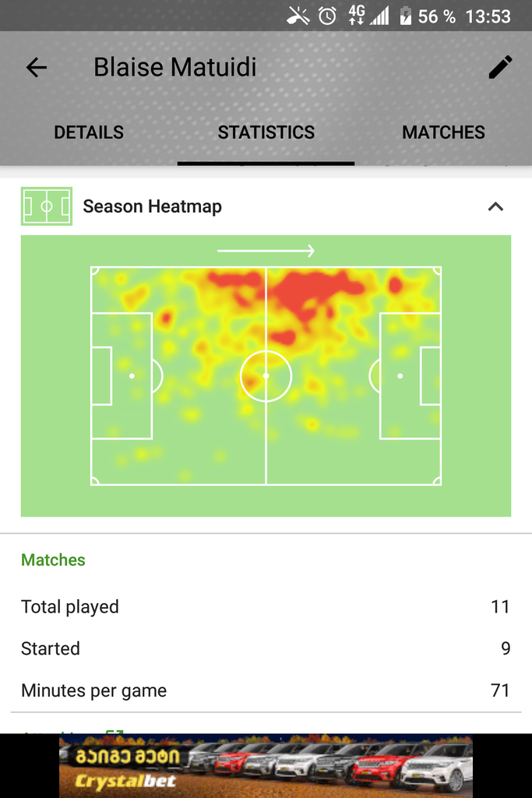This screenshot has height=798, width=532.
Task: Tap the Season Heatmap title
Action: 152,206
